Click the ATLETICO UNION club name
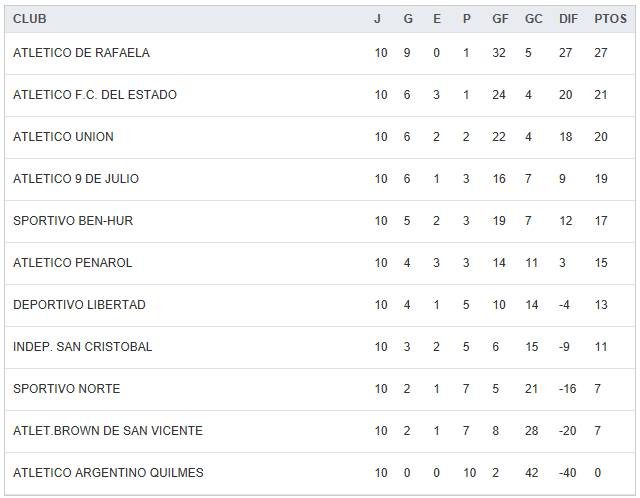This screenshot has width=640, height=498. (63, 137)
